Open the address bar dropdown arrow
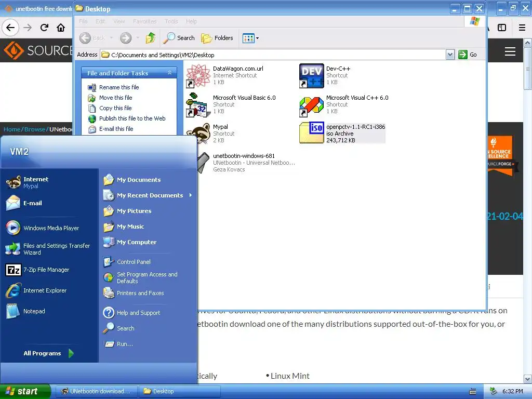The image size is (532, 399). click(450, 55)
